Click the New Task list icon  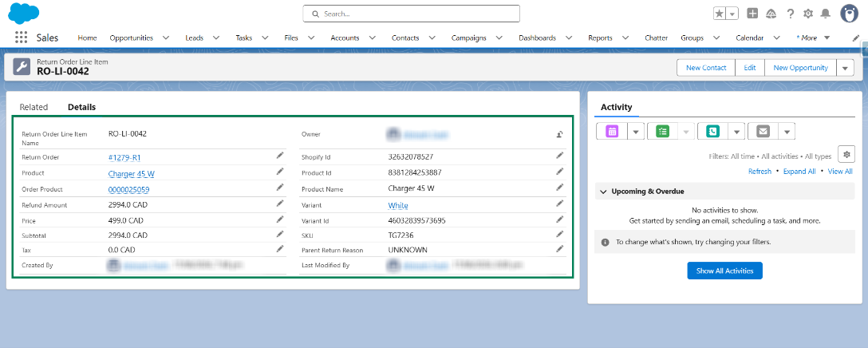tap(662, 132)
